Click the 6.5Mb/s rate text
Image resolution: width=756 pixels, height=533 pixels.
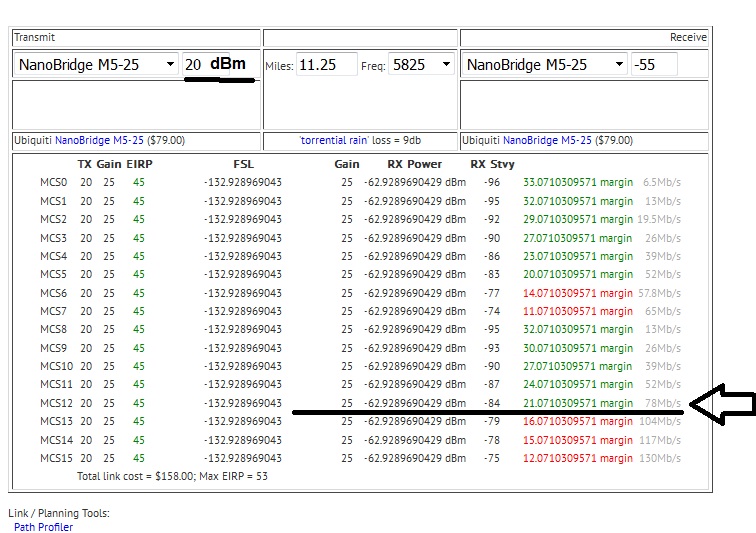[x=662, y=182]
